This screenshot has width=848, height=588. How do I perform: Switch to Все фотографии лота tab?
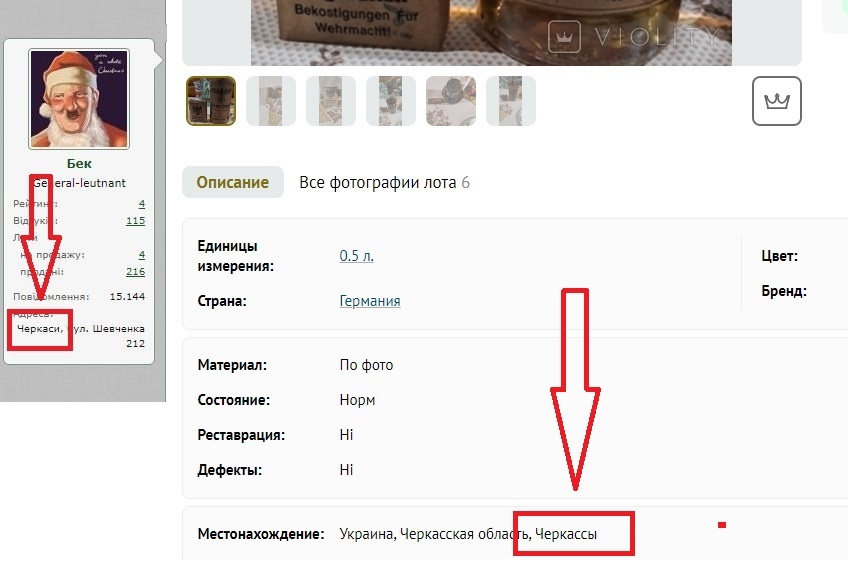click(x=384, y=182)
